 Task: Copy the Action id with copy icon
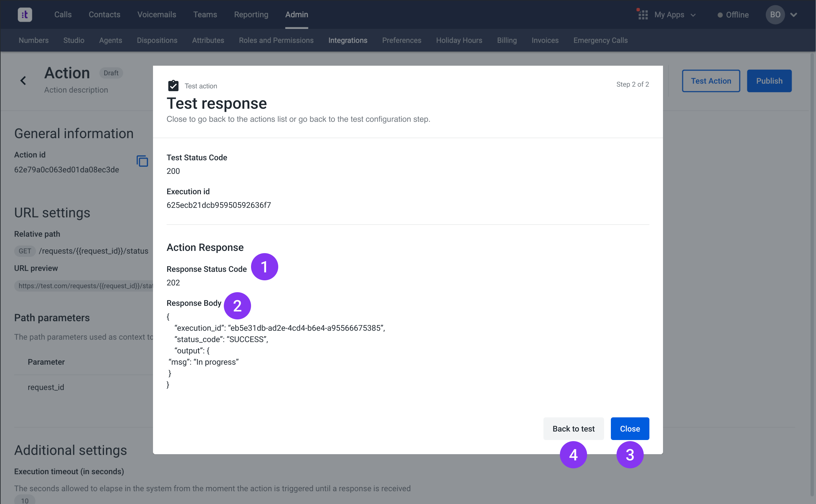[142, 161]
